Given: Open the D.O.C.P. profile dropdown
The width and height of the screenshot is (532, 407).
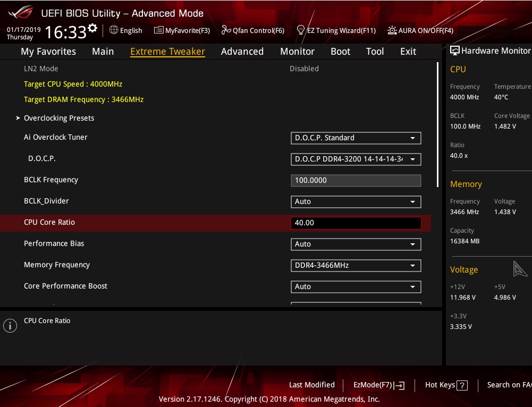Looking at the screenshot, I should click(356, 159).
